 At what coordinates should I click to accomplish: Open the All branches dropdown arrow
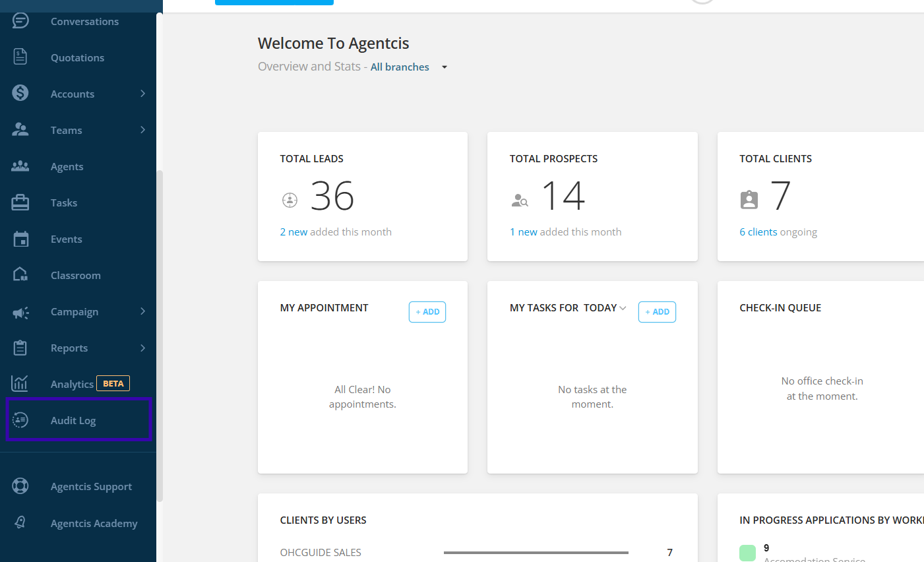coord(445,67)
